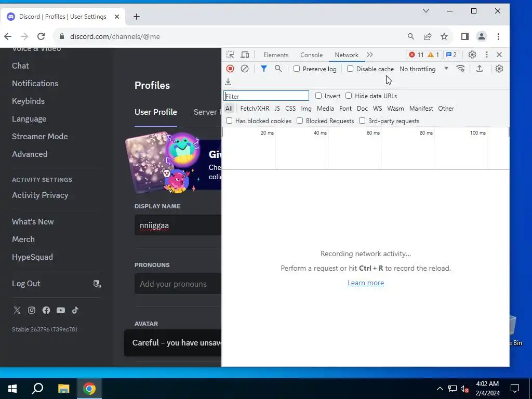Image resolution: width=532 pixels, height=399 pixels.
Task: Switch to the Console tab
Action: tap(312, 55)
